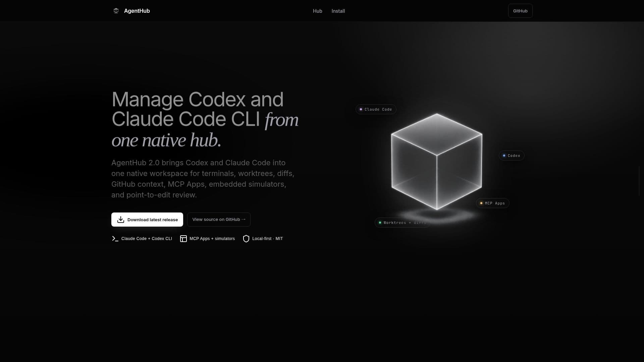Click the Local-first shield icon
Viewport: 644px width, 362px height.
246,239
